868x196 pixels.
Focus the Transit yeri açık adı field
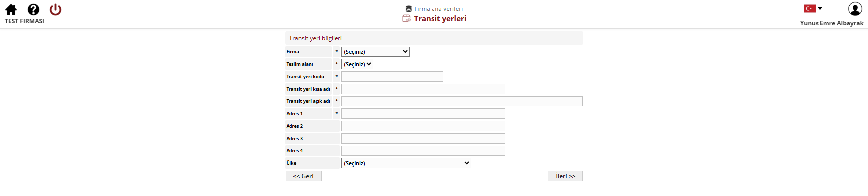pyautogui.click(x=462, y=101)
